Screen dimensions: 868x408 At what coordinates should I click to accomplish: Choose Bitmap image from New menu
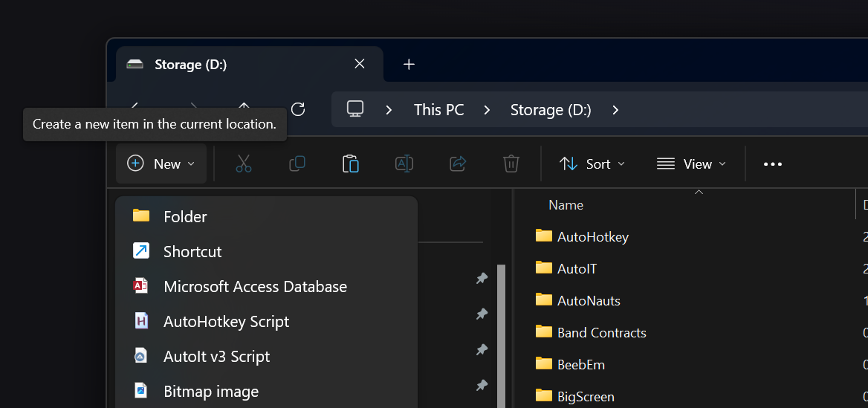pyautogui.click(x=266, y=392)
